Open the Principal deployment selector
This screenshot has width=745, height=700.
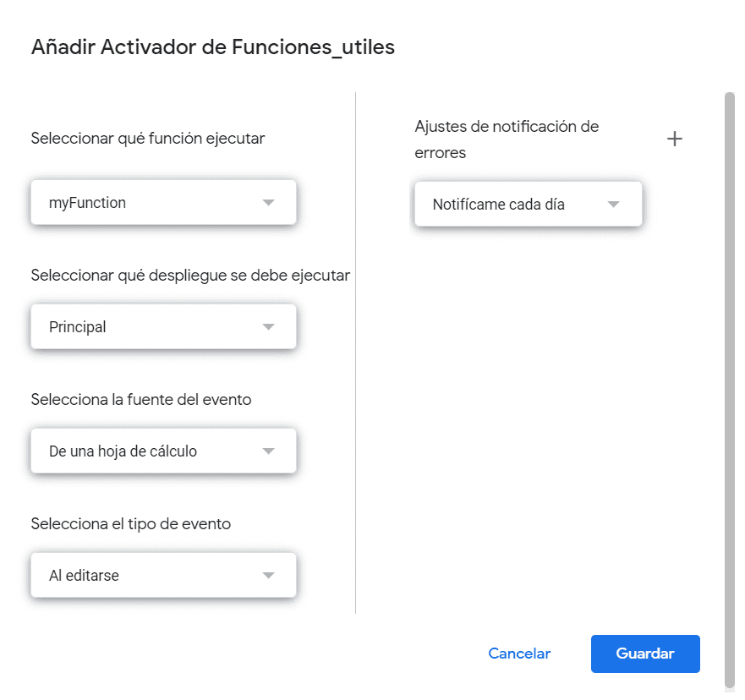pyautogui.click(x=163, y=326)
